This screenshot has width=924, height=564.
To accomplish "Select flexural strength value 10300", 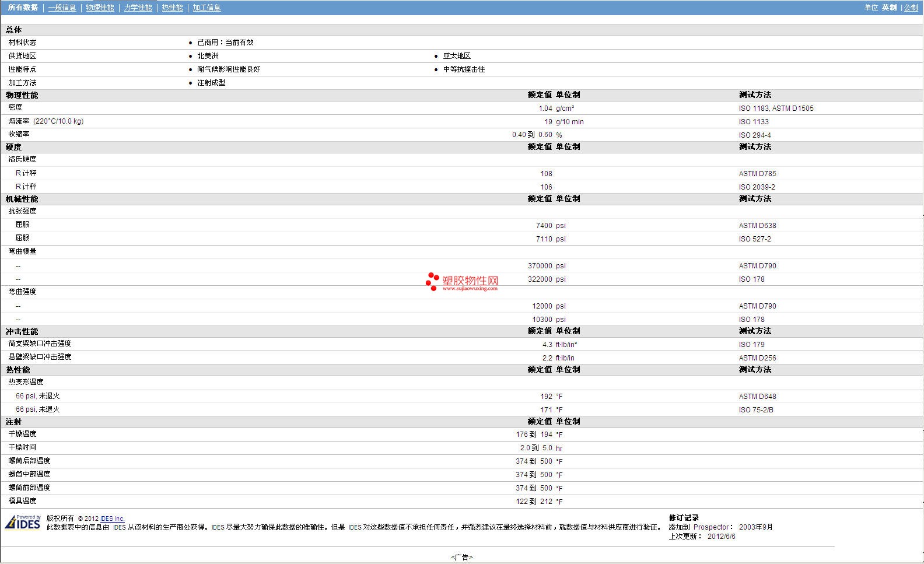I will coord(542,320).
